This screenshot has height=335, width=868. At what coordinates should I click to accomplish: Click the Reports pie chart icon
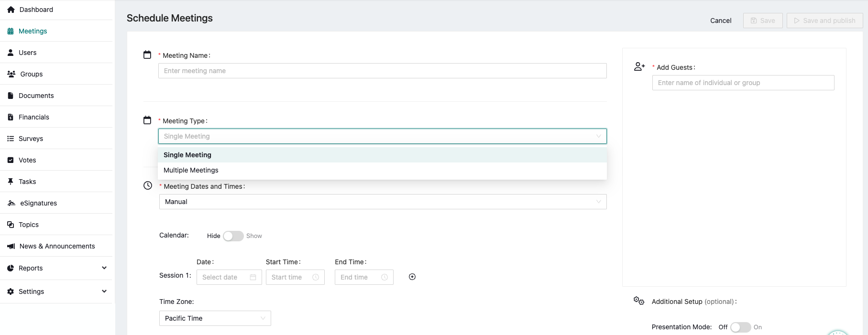point(11,268)
